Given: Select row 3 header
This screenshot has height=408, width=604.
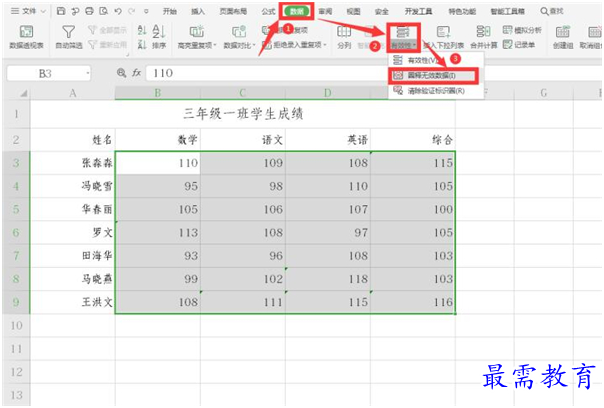Looking at the screenshot, I should coord(16,163).
